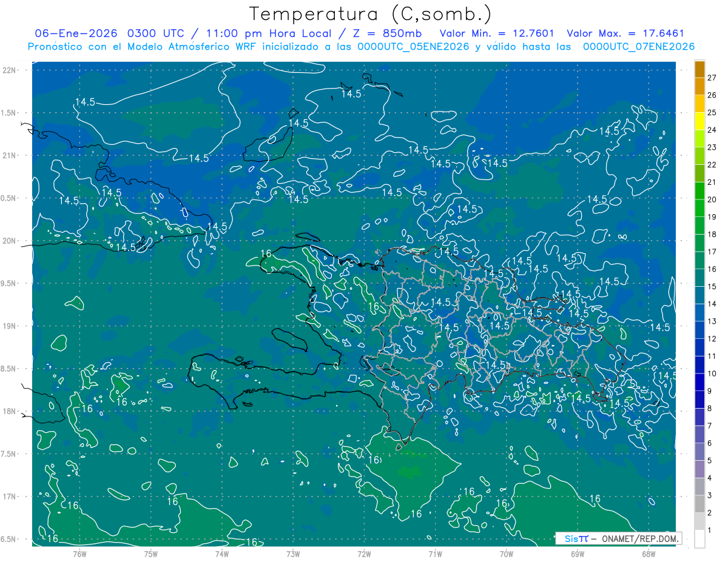This screenshot has height=562, width=728.
Task: Click the yellow legend swatch between 24 and 25
Action: coord(700,121)
